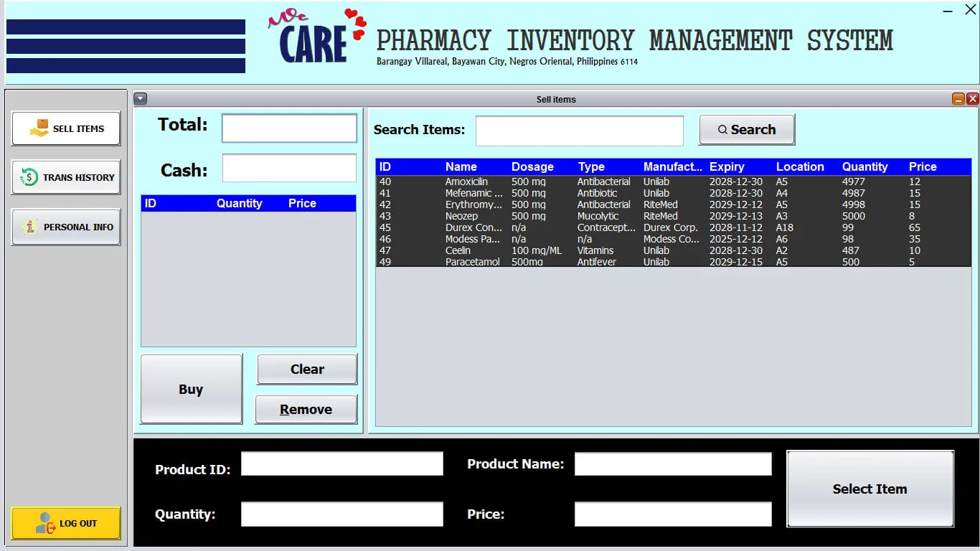Select the Mefenamic row
The height and width of the screenshot is (551, 980).
click(674, 193)
